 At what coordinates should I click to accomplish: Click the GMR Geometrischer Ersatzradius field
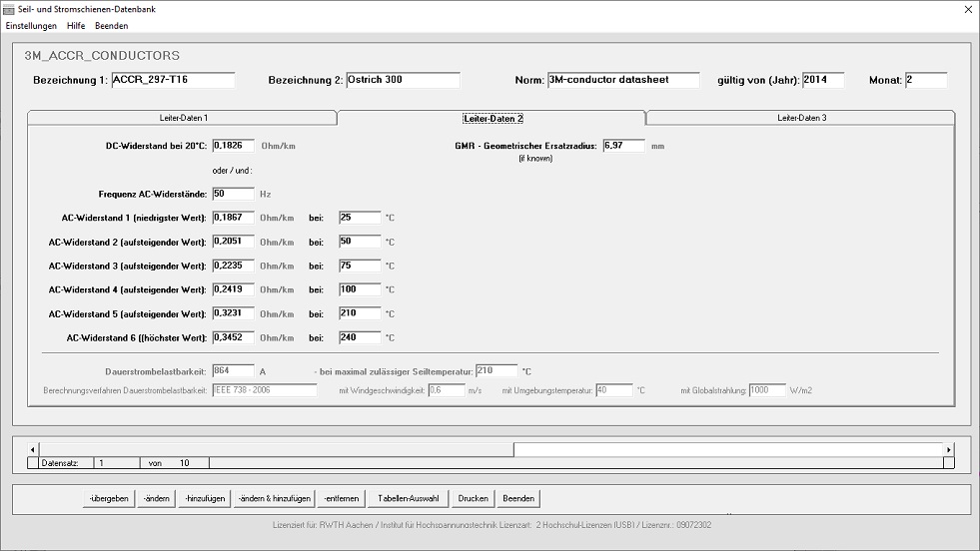pyautogui.click(x=623, y=146)
